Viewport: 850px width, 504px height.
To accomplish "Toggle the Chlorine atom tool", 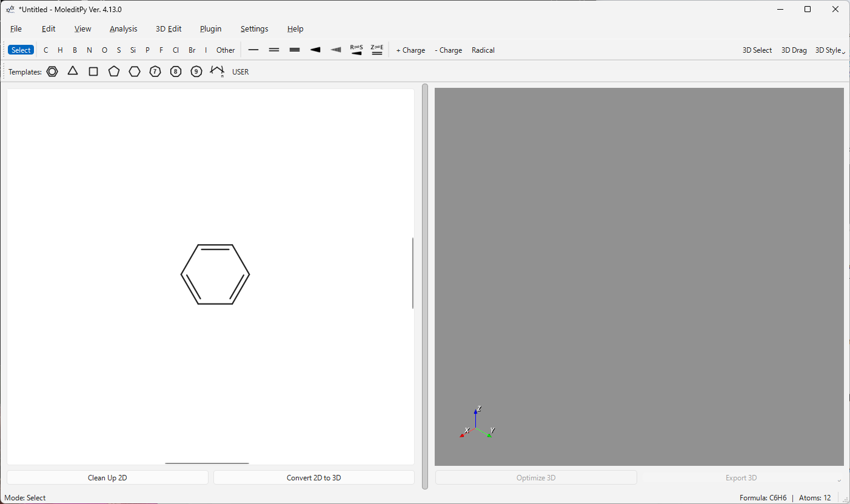I will click(x=176, y=50).
